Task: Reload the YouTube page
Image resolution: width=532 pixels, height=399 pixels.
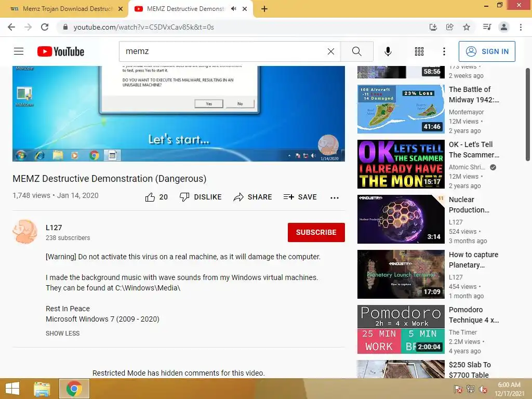Action: tap(45, 27)
